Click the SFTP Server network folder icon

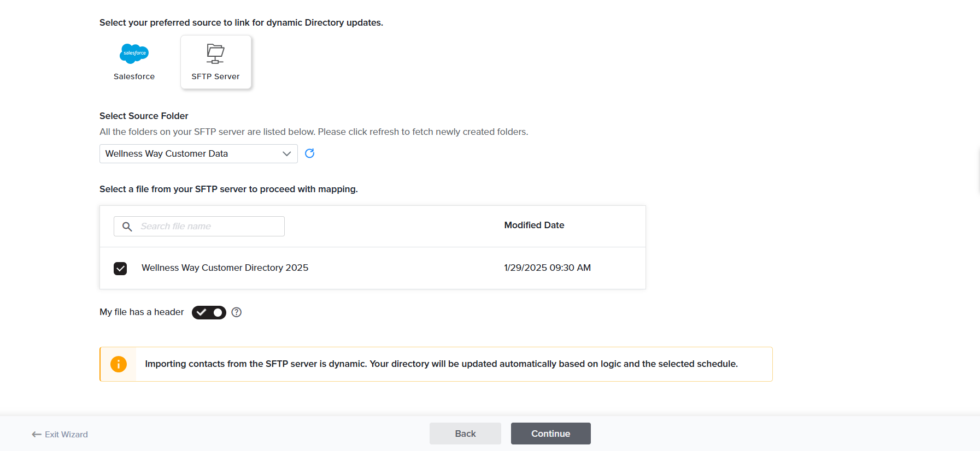tap(215, 54)
